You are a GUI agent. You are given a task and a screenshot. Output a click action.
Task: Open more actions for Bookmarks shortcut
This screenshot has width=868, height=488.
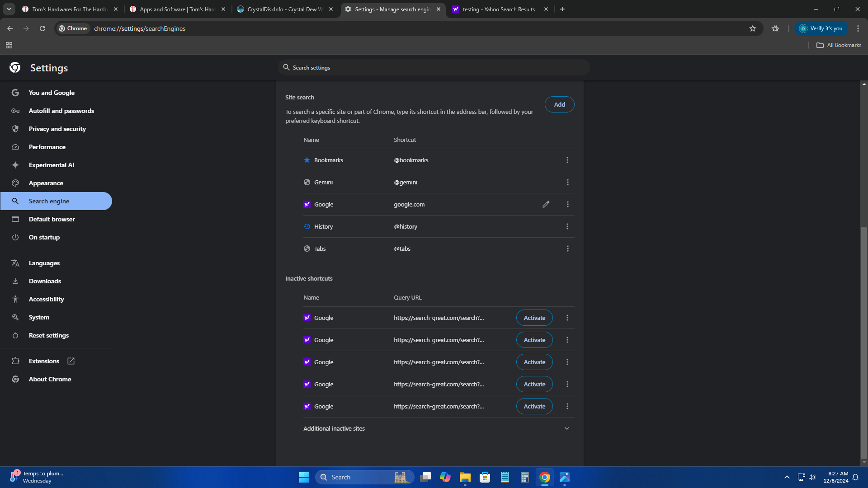[x=567, y=160]
